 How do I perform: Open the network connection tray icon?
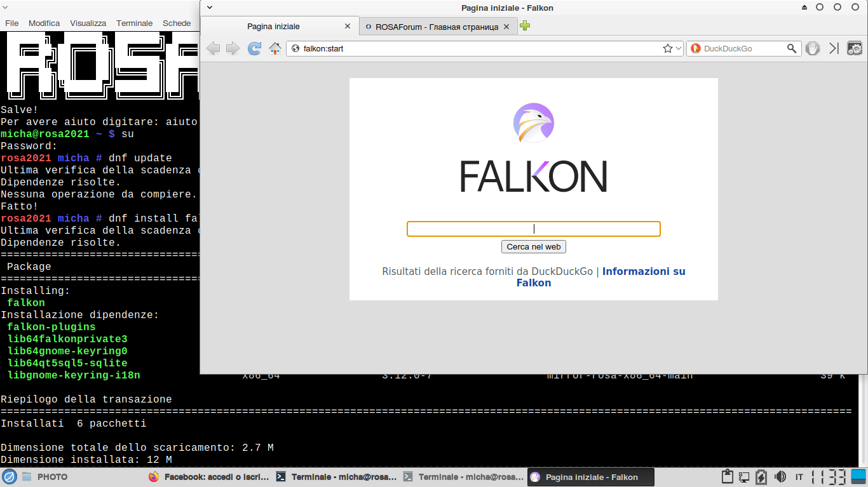coord(744,477)
